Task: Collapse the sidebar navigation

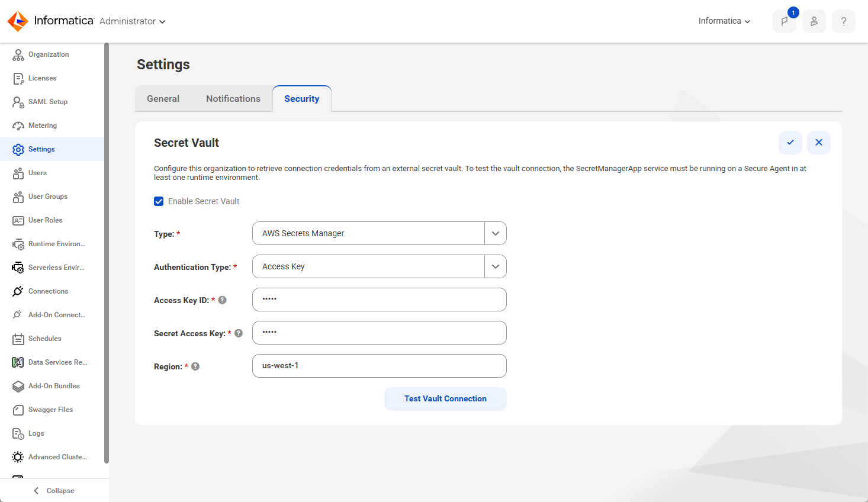Action: coord(54,491)
